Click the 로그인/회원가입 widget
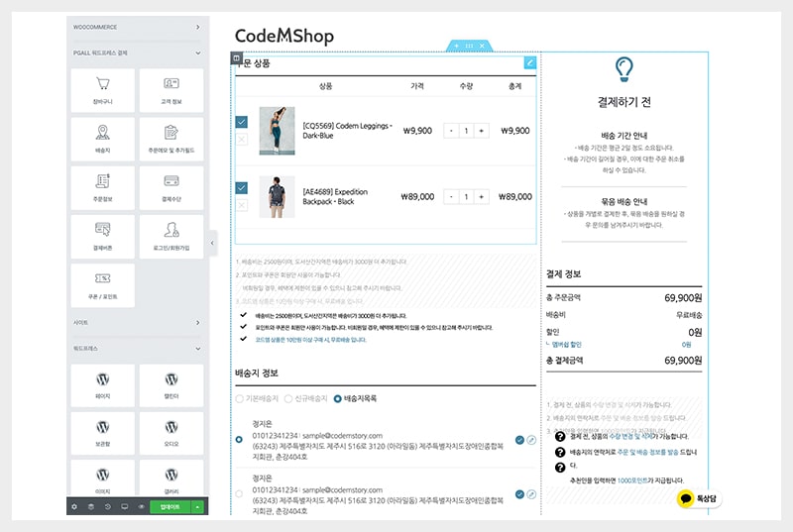This screenshot has height=532, width=793. click(x=170, y=236)
